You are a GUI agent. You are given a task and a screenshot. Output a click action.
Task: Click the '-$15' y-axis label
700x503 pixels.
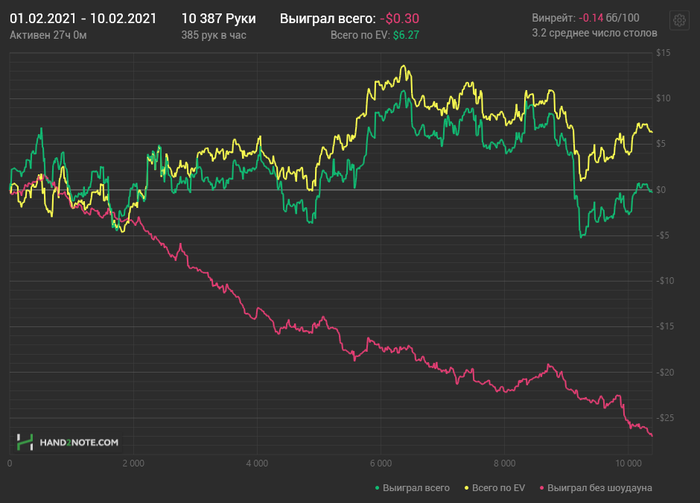pyautogui.click(x=665, y=326)
